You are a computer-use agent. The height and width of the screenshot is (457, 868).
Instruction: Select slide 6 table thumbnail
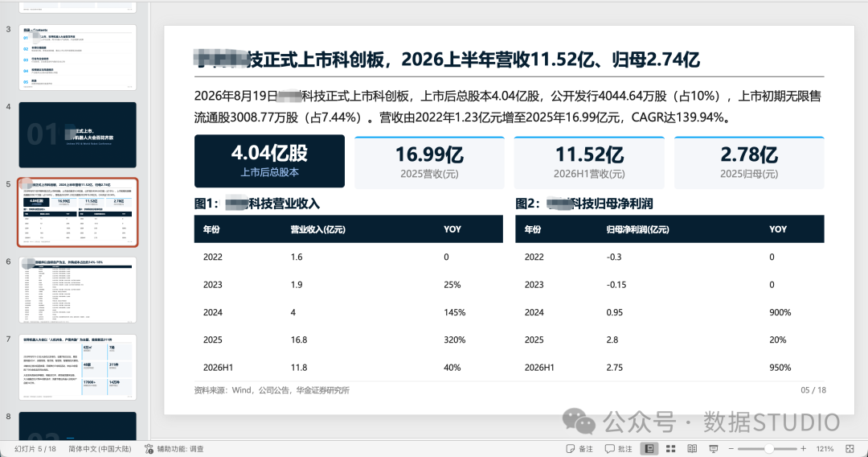click(x=77, y=290)
